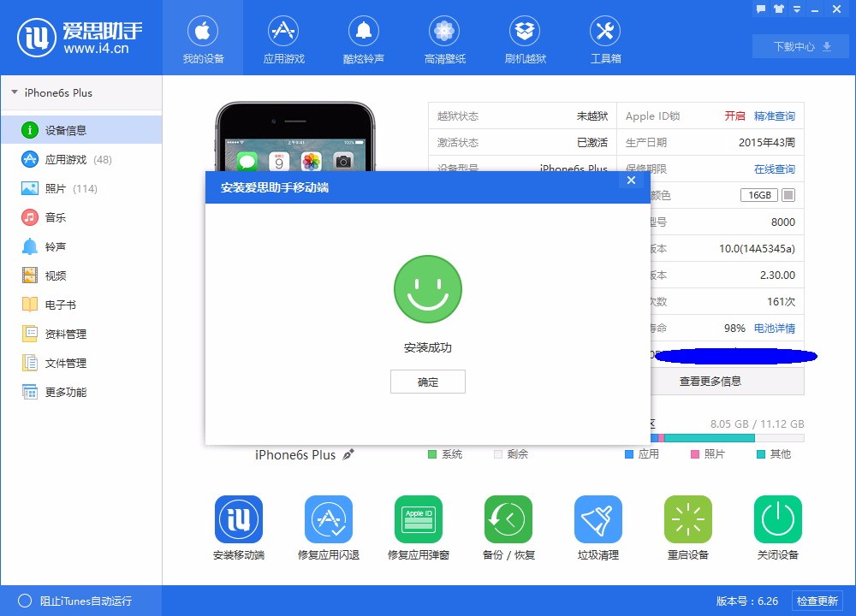
Task: Open 铃声 in the sidebar
Action: pyautogui.click(x=81, y=246)
